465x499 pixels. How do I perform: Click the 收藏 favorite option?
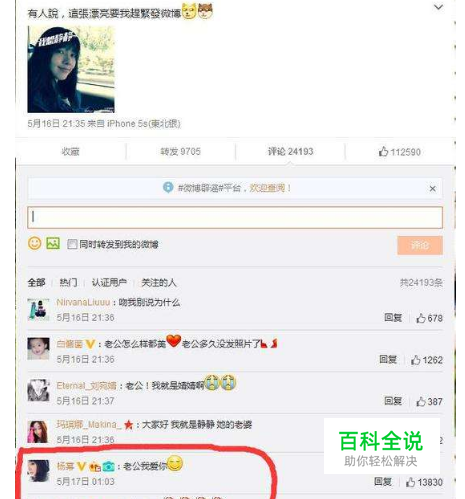click(70, 152)
